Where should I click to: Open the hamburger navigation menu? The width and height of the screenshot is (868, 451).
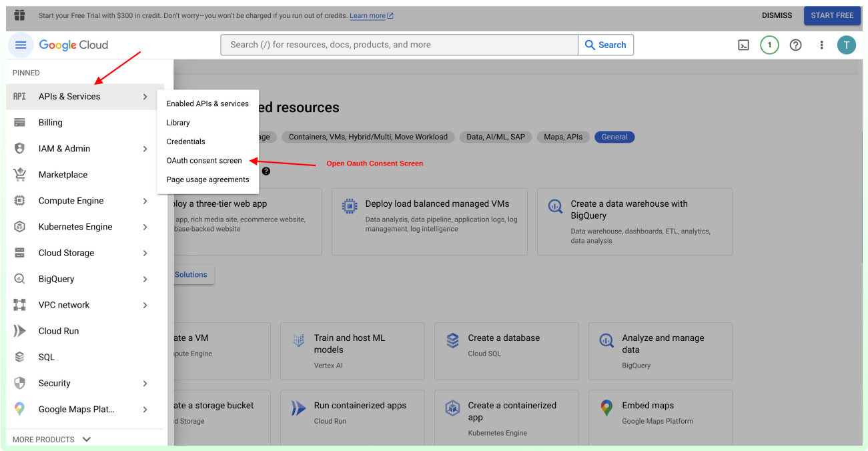coord(21,45)
